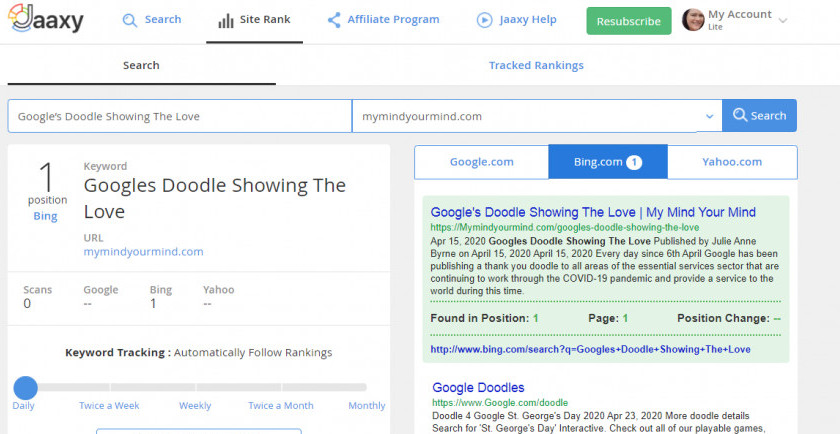Click the magnifier icon beside Search nav
The height and width of the screenshot is (434, 840).
[x=130, y=20]
